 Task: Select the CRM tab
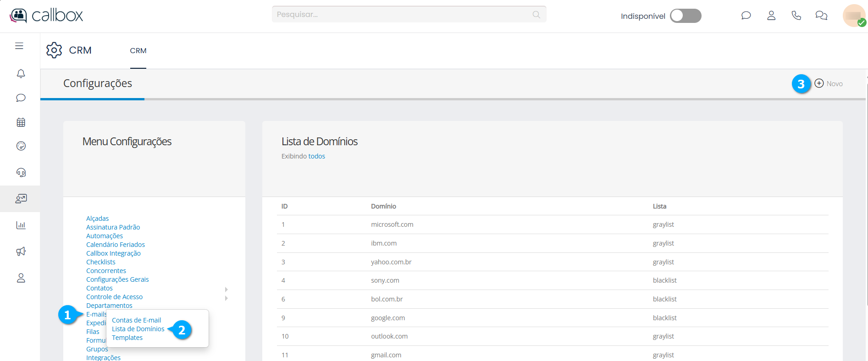[x=138, y=51]
